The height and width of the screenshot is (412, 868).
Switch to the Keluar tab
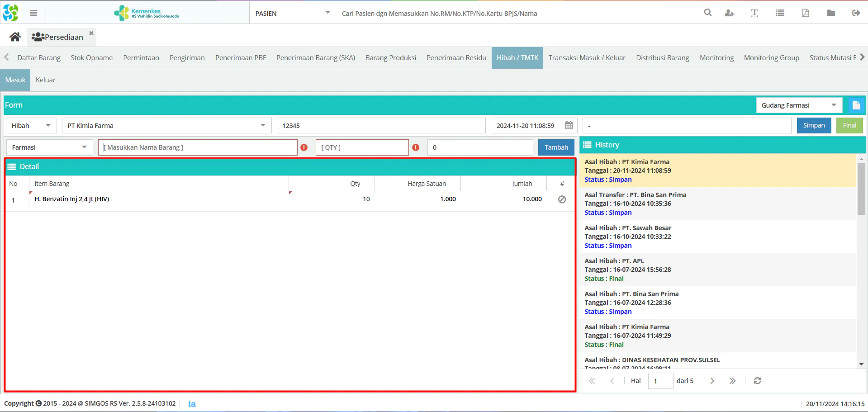point(46,80)
